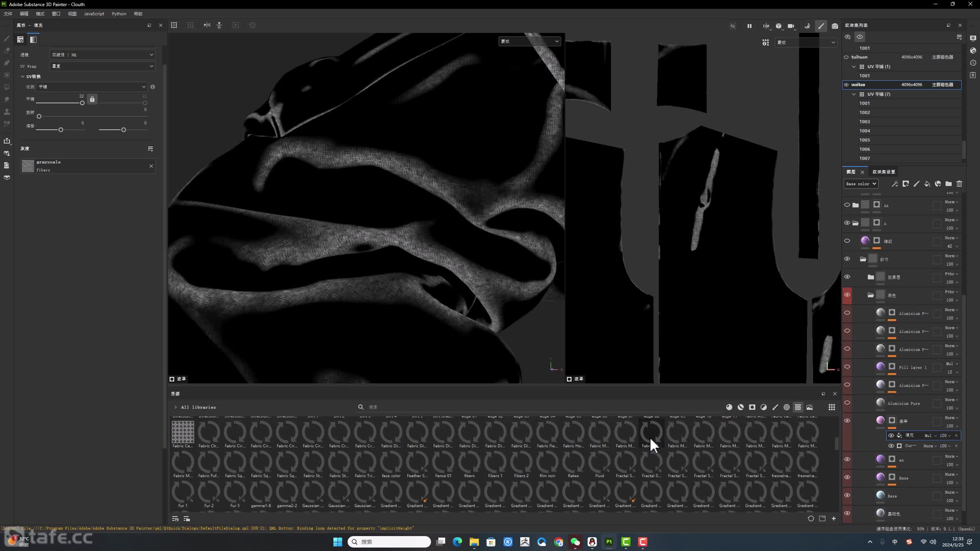Image resolution: width=980 pixels, height=551 pixels.
Task: Open the Python menu
Action: tap(119, 14)
